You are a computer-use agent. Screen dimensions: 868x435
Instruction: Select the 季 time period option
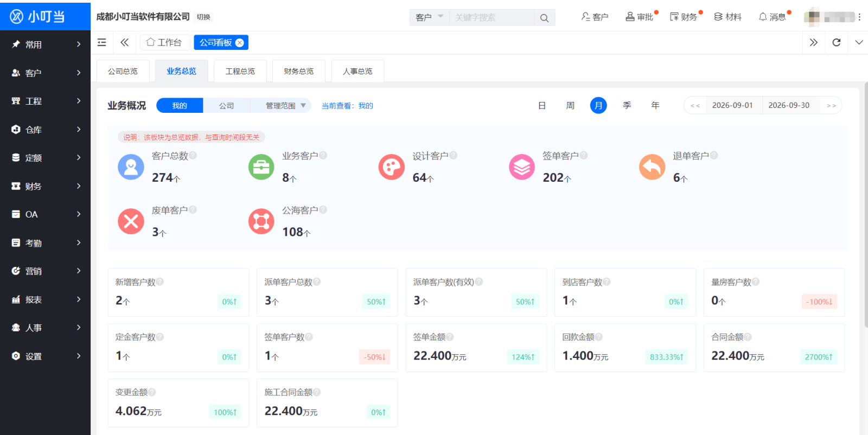coord(627,105)
